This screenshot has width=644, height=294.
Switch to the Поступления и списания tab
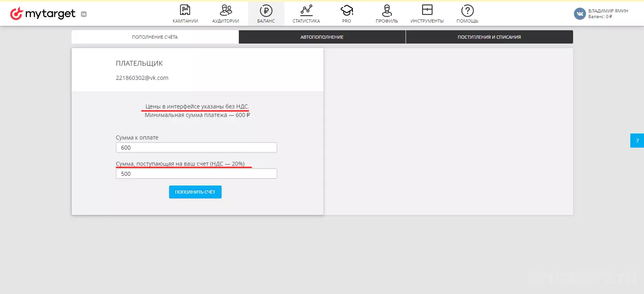(x=489, y=37)
